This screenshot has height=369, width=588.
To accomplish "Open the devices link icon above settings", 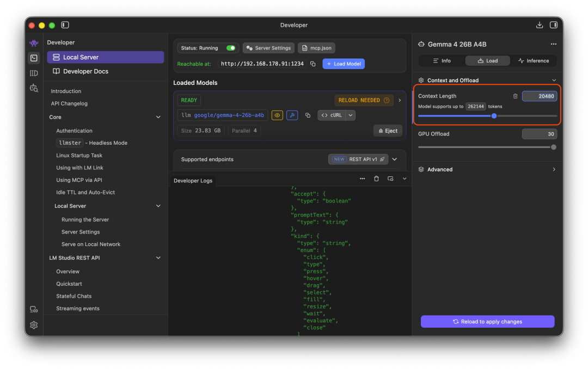I will (x=34, y=309).
